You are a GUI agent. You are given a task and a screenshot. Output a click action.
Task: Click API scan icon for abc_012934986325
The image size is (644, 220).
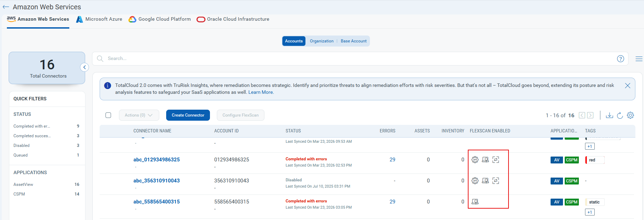(x=475, y=160)
